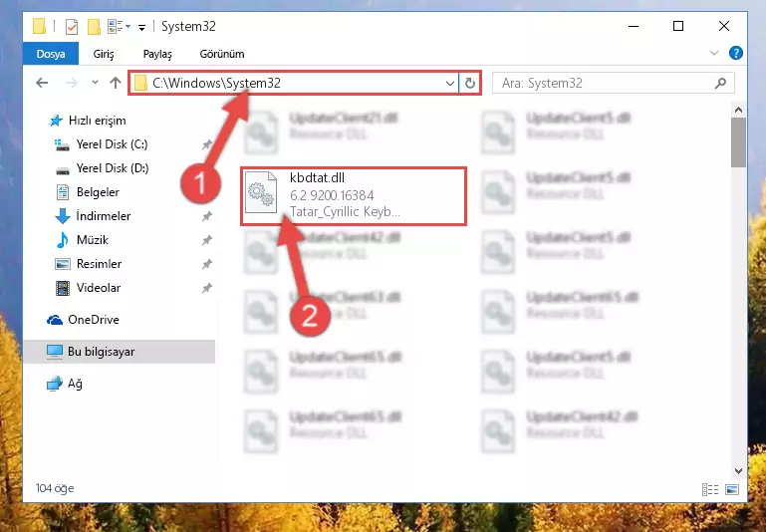Open Yerel Disk (D:) in the sidebar
This screenshot has height=532, width=766.
[113, 168]
